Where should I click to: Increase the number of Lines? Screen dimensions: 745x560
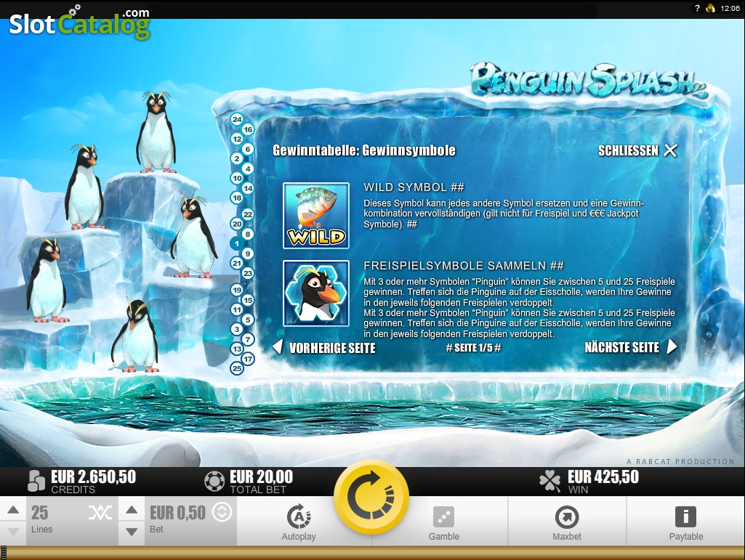13,510
